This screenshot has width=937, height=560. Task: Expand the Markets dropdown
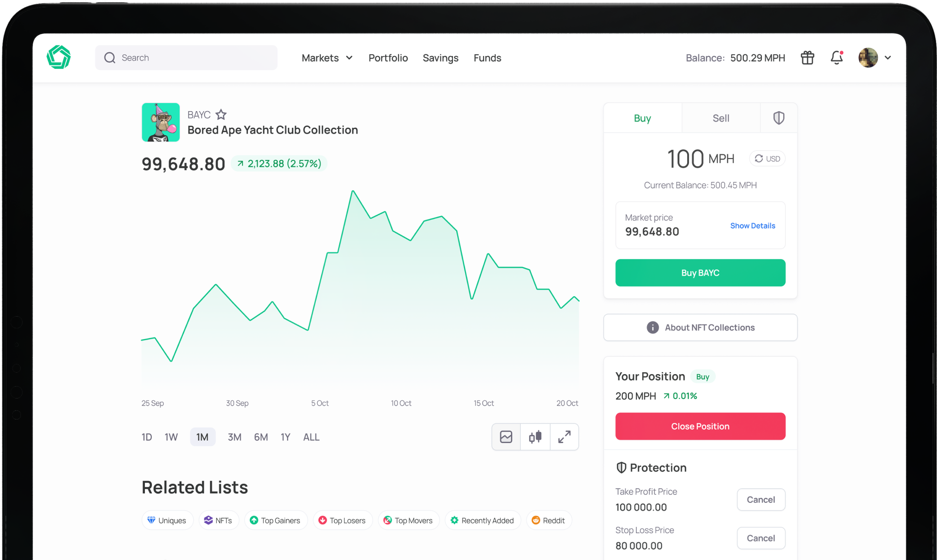point(327,58)
